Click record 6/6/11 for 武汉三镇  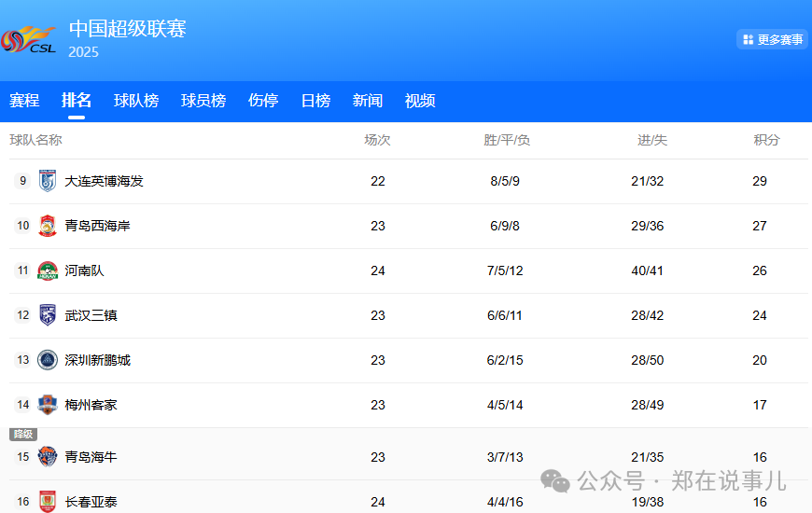[505, 315]
